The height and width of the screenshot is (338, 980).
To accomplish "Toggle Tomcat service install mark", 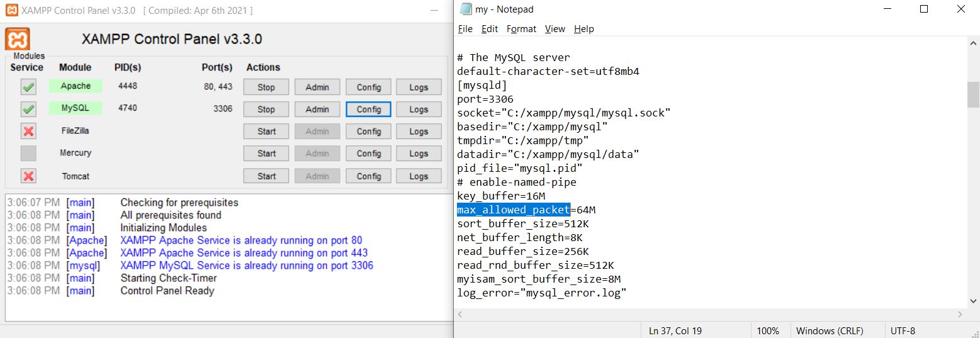I will pos(28,176).
